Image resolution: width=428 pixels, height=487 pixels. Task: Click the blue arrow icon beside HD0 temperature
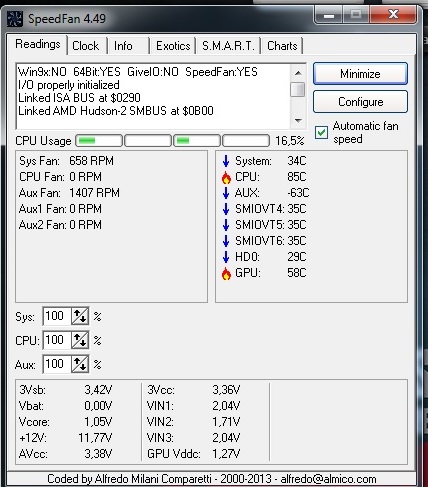[226, 257]
